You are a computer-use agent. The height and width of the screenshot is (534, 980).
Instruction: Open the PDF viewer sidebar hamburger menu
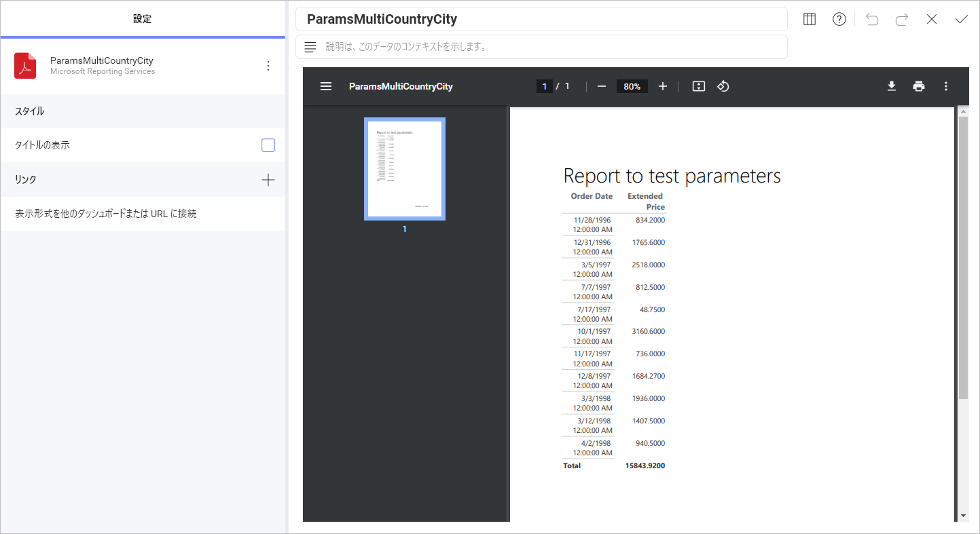pyautogui.click(x=326, y=86)
